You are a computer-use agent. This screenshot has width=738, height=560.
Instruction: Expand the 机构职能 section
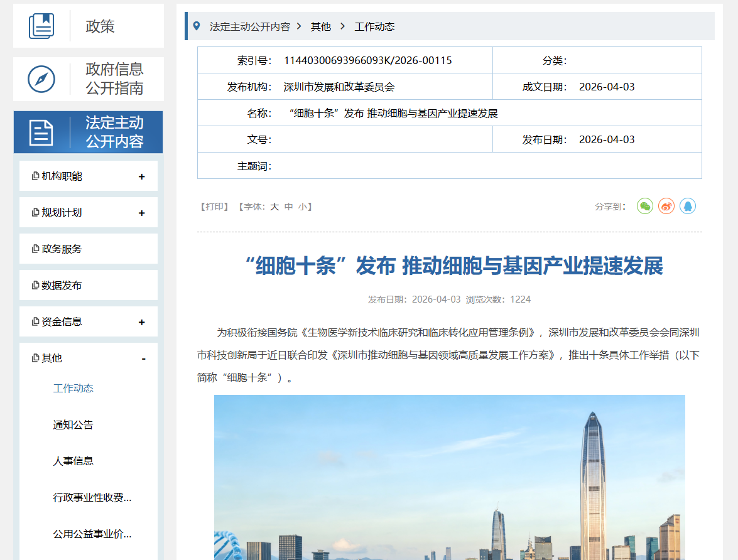[x=142, y=176]
